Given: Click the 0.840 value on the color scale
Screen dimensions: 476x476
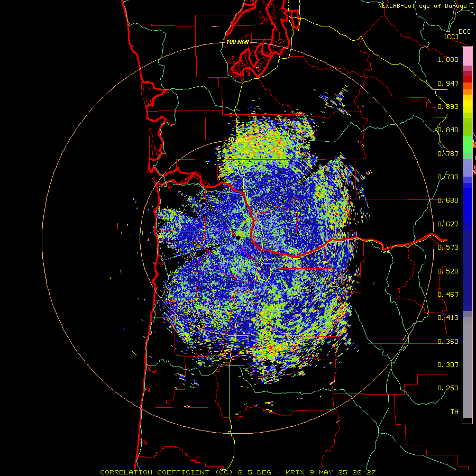Looking at the screenshot, I should [448, 130].
